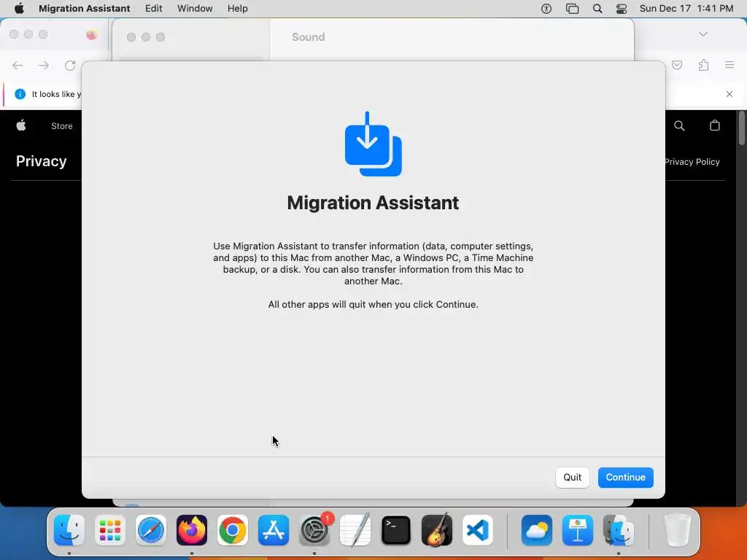Image resolution: width=747 pixels, height=560 pixels.
Task: Open the Apple menu in the menu bar
Action: click(x=19, y=9)
